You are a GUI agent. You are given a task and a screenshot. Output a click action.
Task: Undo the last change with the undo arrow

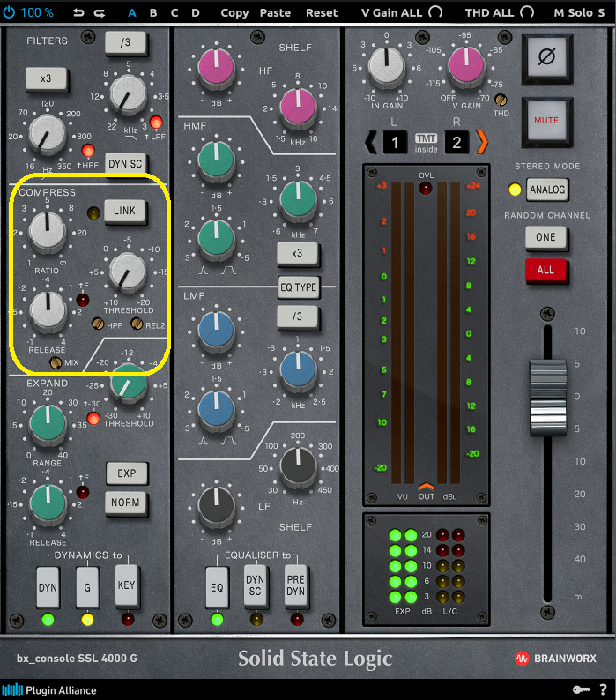point(78,13)
